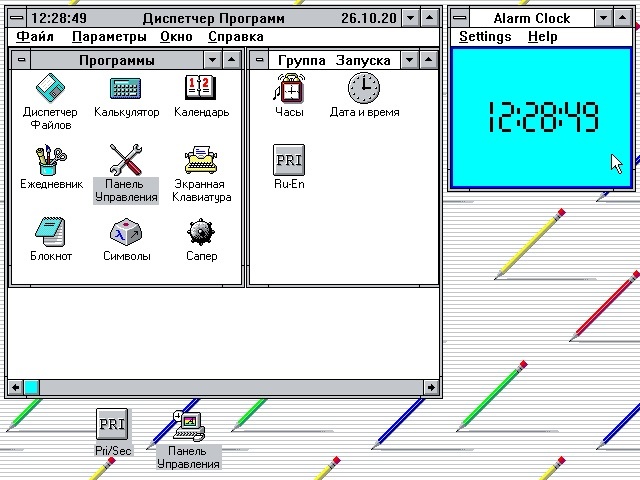Click the horizontal scrollbar right arrow
This screenshot has height=480, width=640.
tap(431, 387)
